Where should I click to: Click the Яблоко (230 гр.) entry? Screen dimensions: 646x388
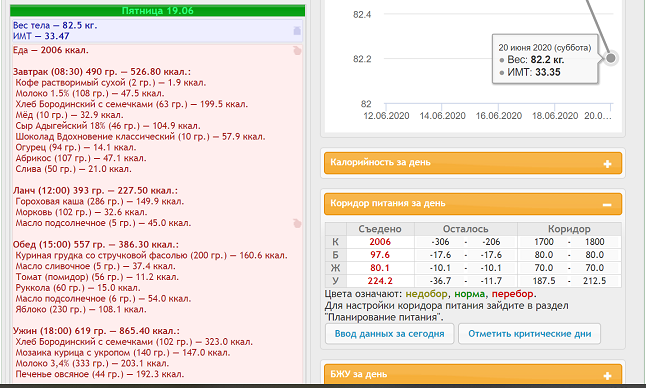click(81, 309)
